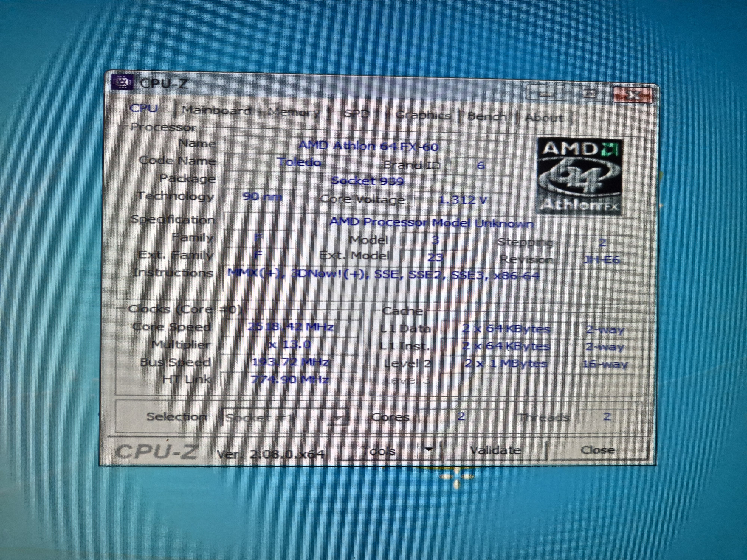This screenshot has width=747, height=560.
Task: Click the AMD Athlon 64 FX logo
Action: click(579, 175)
